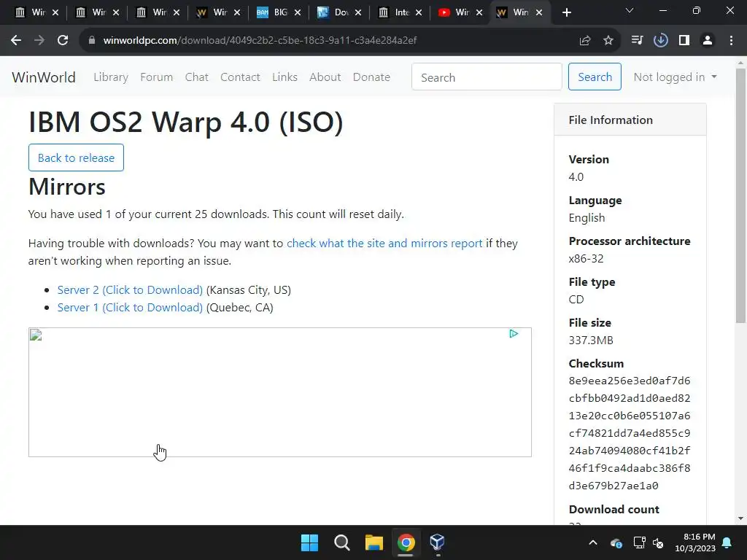
Task: Download from Server 2 Kansas City
Action: coord(130,290)
